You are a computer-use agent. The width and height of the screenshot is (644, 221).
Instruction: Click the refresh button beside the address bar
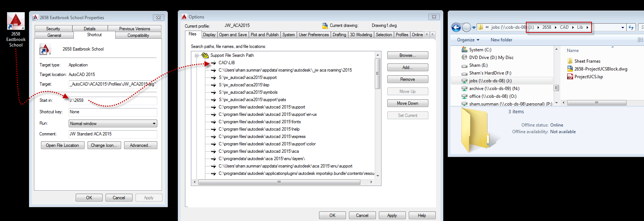[631, 27]
